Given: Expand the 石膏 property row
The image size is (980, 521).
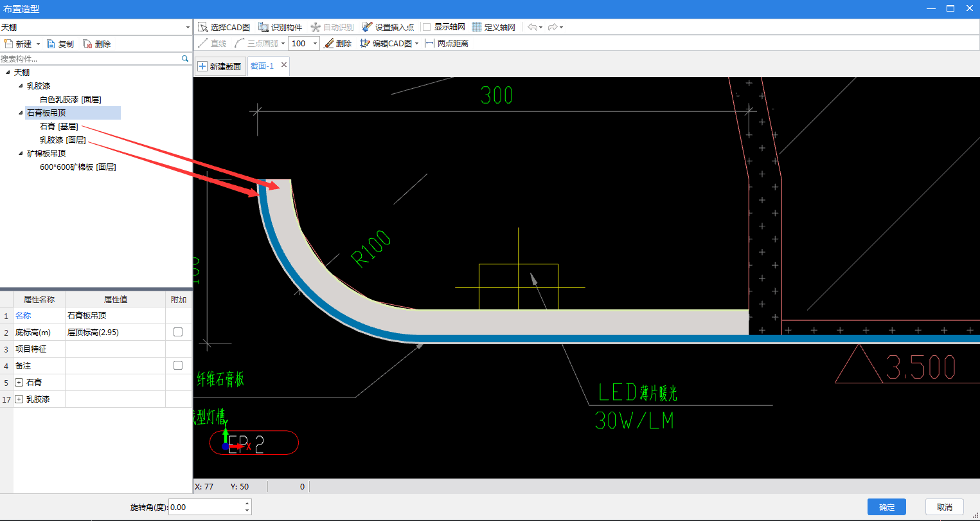Looking at the screenshot, I should pos(19,382).
